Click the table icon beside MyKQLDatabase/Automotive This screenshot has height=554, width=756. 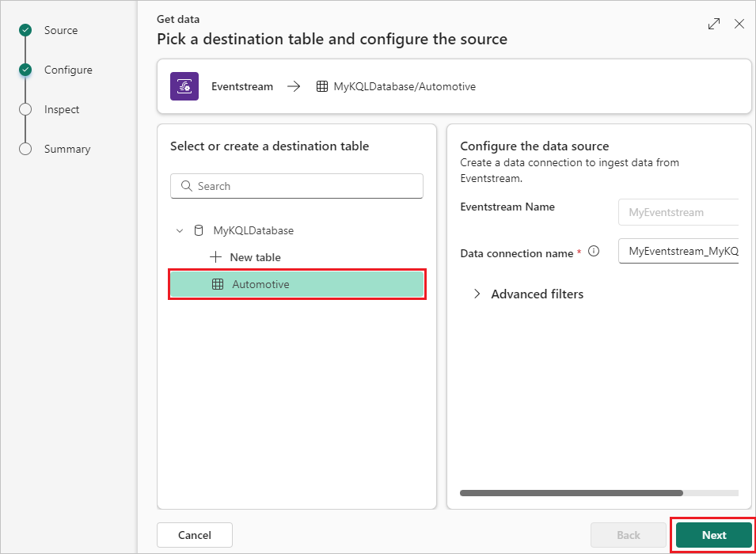click(x=321, y=86)
